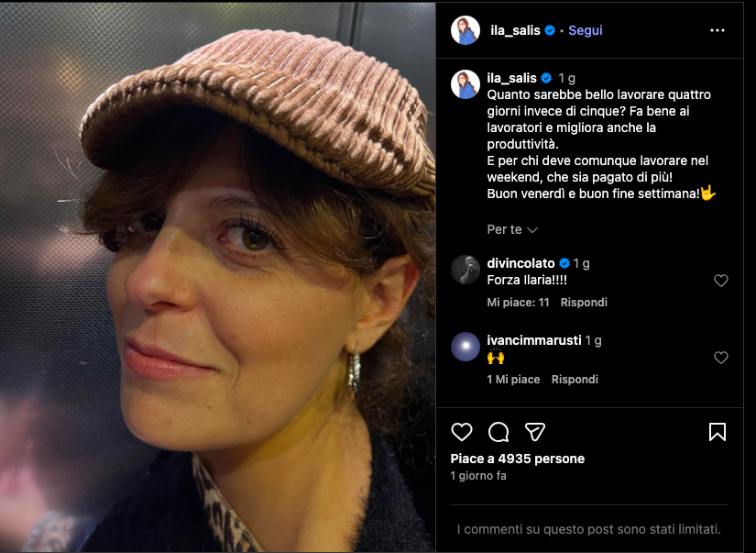Reply to ivancimmarusti's comment

(x=575, y=380)
